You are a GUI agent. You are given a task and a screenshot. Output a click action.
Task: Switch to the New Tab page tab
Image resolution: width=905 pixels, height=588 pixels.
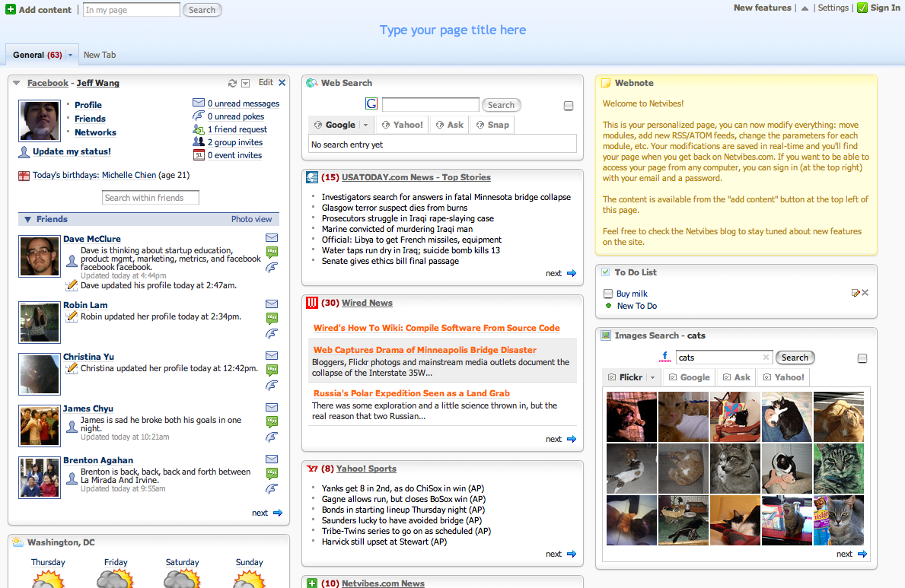pyautogui.click(x=100, y=55)
